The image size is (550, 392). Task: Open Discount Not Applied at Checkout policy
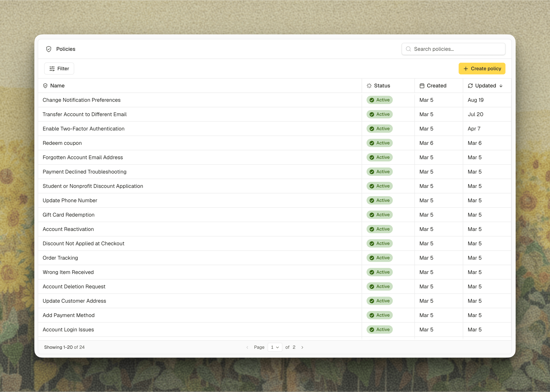83,244
